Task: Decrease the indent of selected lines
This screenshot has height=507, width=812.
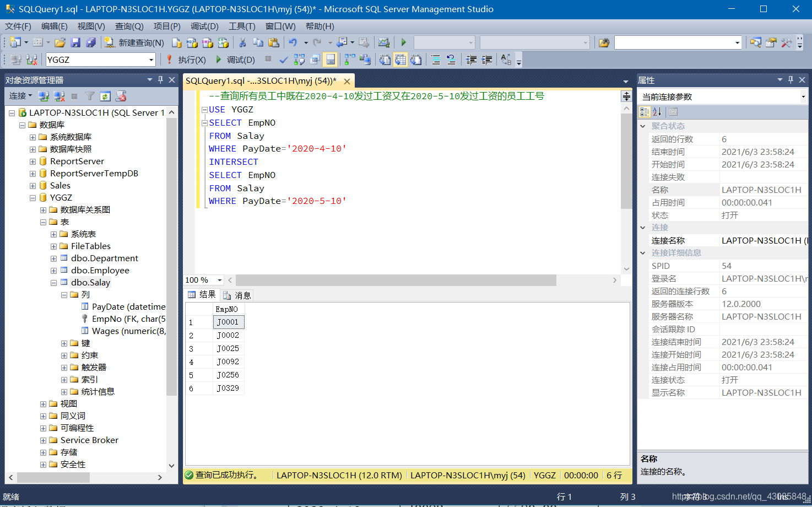Action: [x=471, y=60]
